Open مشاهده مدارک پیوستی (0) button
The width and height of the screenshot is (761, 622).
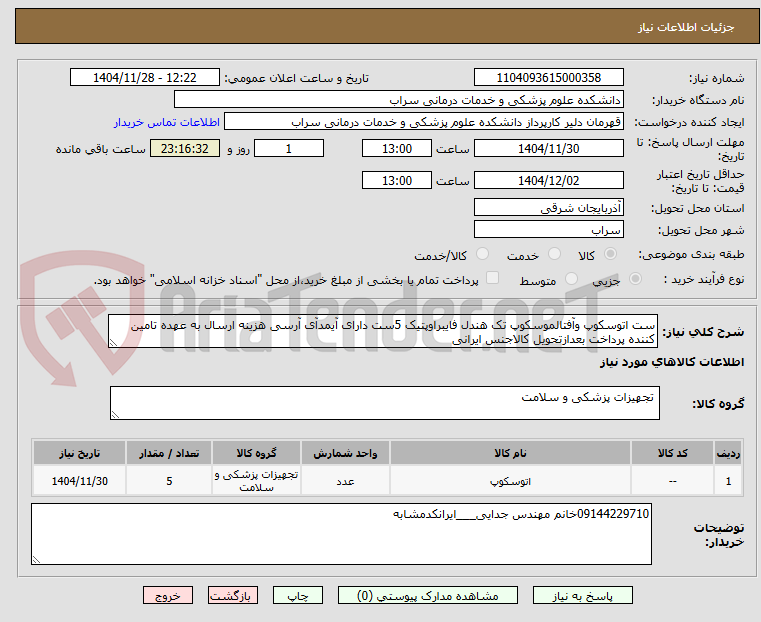click(428, 595)
